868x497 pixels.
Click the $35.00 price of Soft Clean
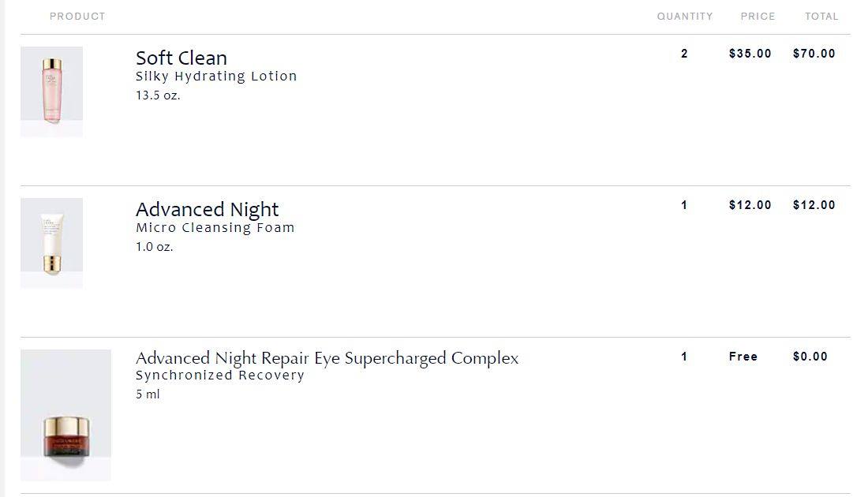coord(750,54)
